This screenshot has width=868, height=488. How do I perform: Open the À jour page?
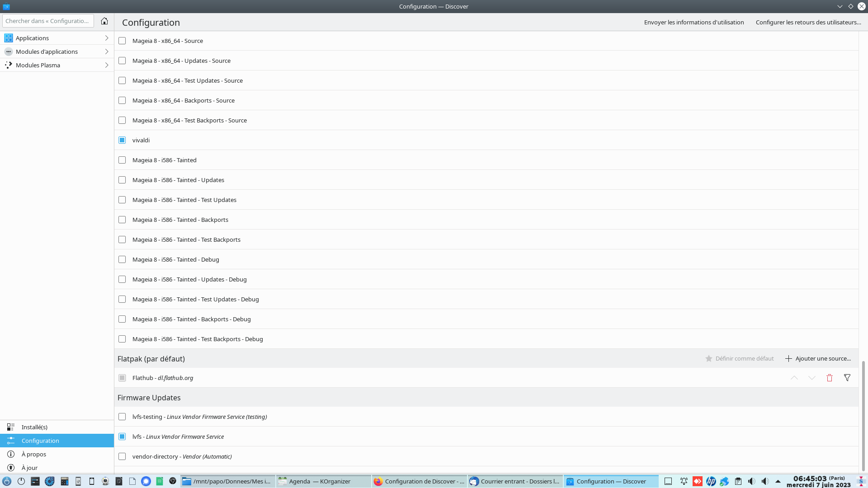(x=57, y=468)
